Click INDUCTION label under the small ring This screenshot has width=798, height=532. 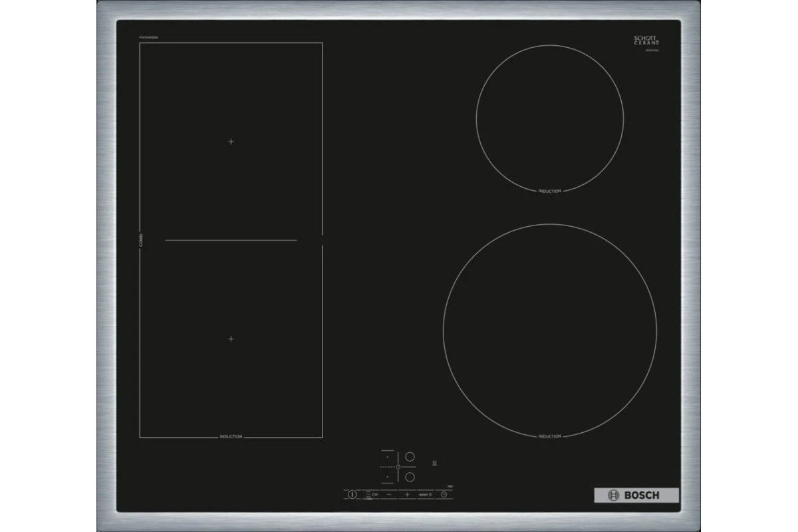coord(550,191)
